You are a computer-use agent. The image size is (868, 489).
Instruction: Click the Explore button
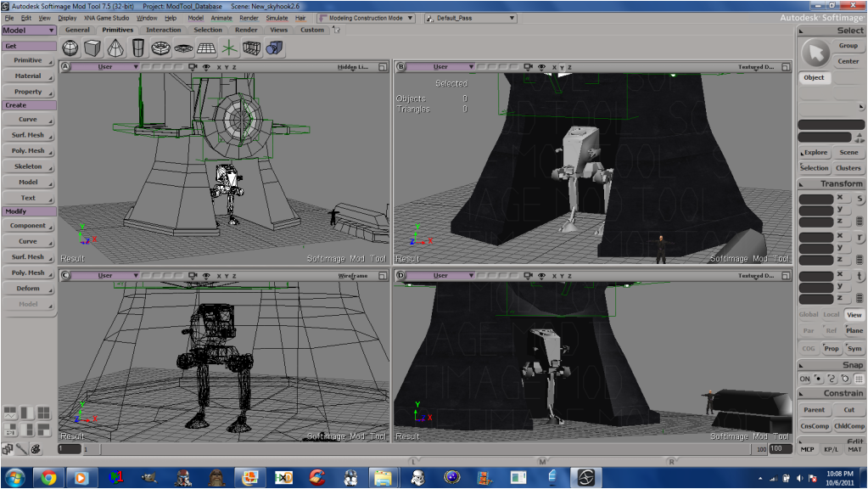coord(815,152)
